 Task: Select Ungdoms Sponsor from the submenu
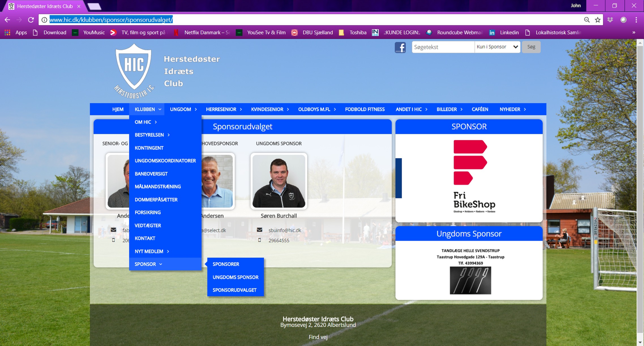(x=235, y=277)
